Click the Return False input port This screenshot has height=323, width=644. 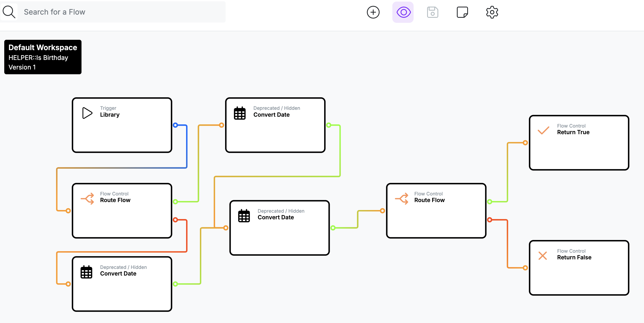[x=525, y=268]
